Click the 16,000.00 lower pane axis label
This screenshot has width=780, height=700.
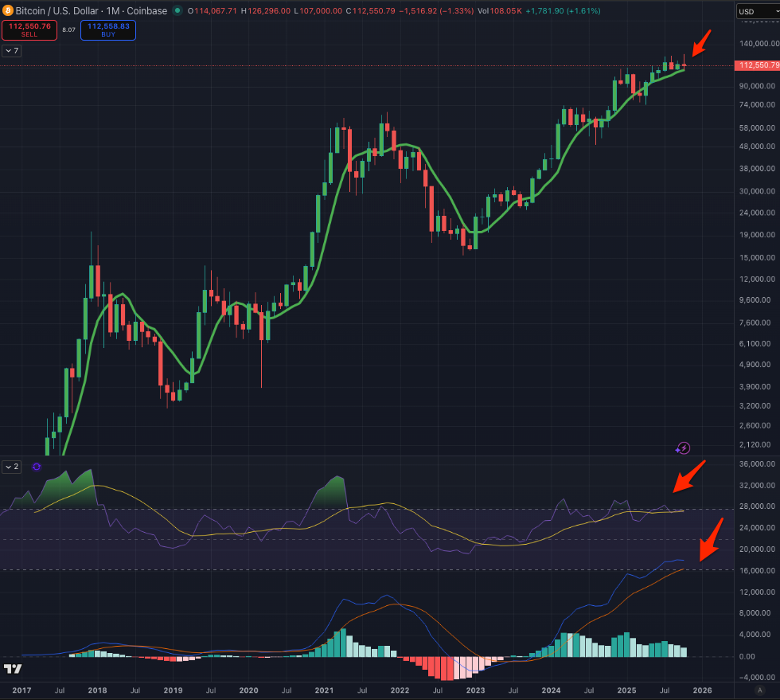[x=757, y=570]
